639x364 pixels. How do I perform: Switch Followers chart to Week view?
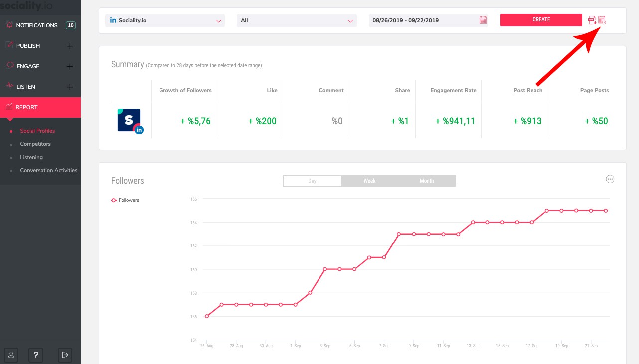click(369, 181)
